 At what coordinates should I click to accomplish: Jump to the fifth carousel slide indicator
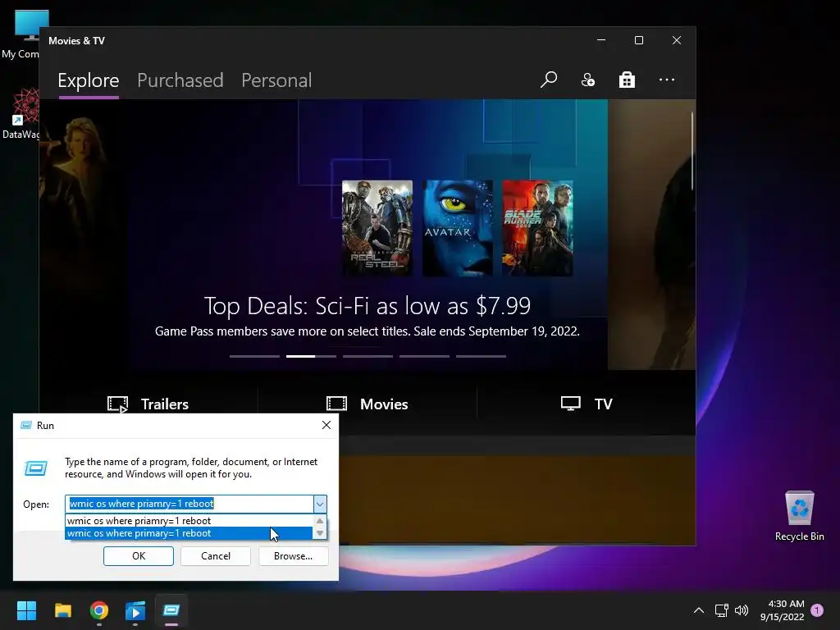coord(481,356)
